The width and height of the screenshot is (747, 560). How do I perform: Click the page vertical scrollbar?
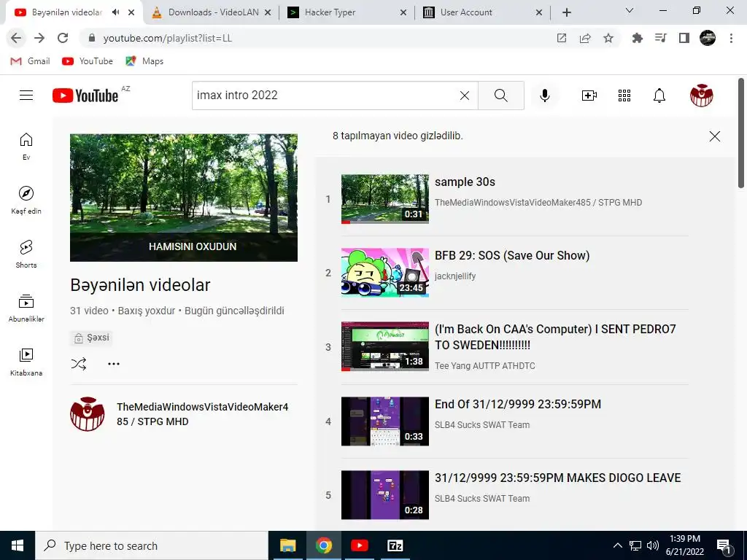point(741,133)
